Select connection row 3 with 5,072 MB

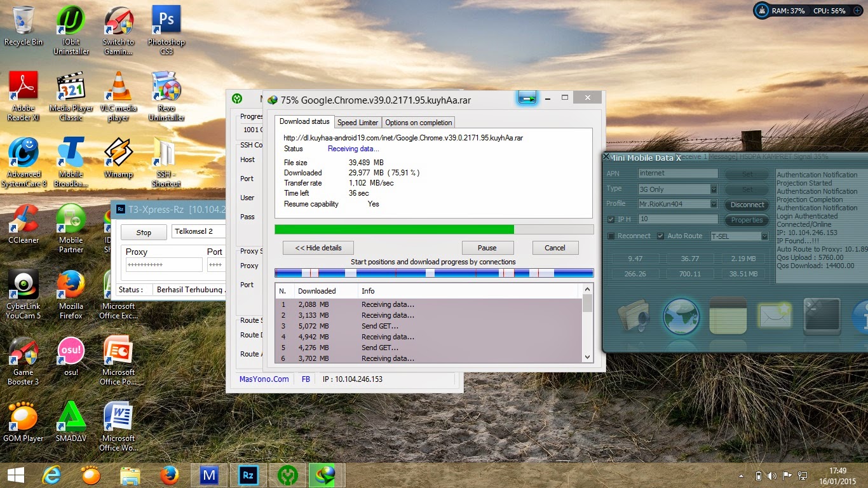pyautogui.click(x=429, y=326)
